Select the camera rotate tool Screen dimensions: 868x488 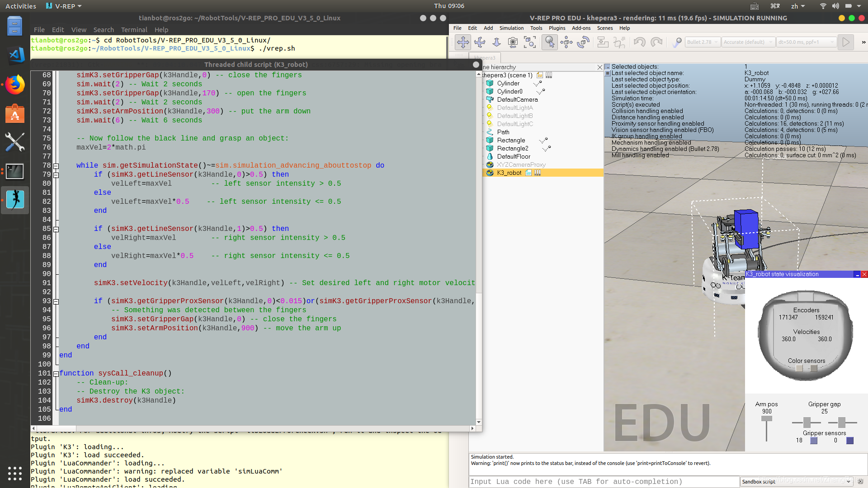480,42
